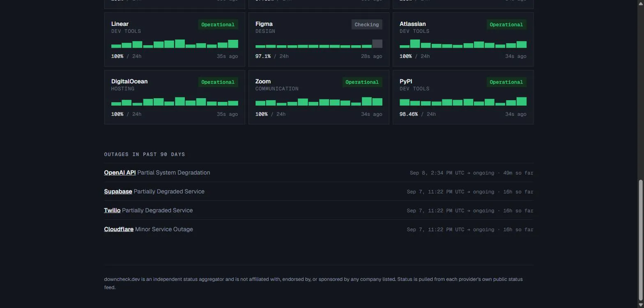Viewport: 644px width, 308px height.
Task: Click the OpenAI API outage time 'Sep 8, 2:34 PM UTC'
Action: point(437,173)
